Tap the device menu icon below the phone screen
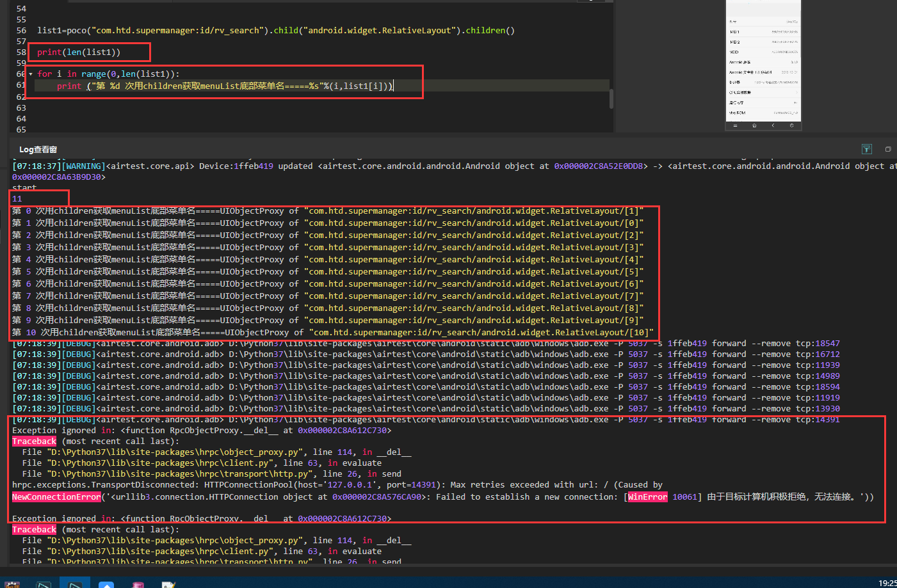897x588 pixels. pyautogui.click(x=735, y=125)
